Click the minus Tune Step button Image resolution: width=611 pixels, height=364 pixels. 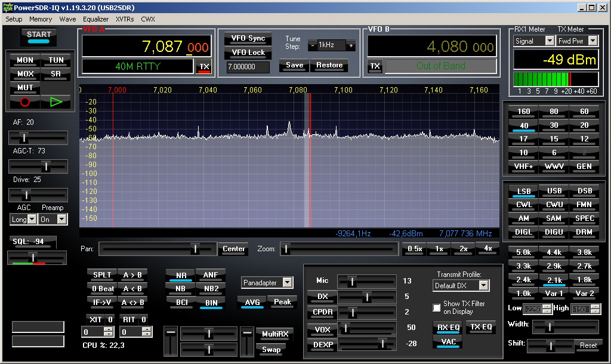tap(312, 45)
